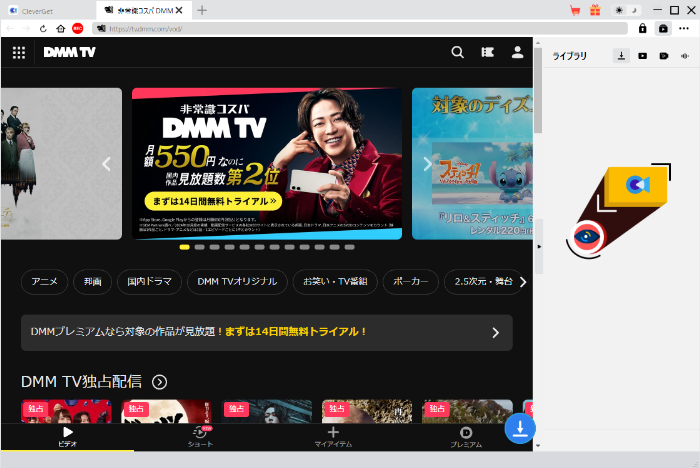This screenshot has width=700, height=468.
Task: Open the DMM services grid menu
Action: tap(19, 53)
